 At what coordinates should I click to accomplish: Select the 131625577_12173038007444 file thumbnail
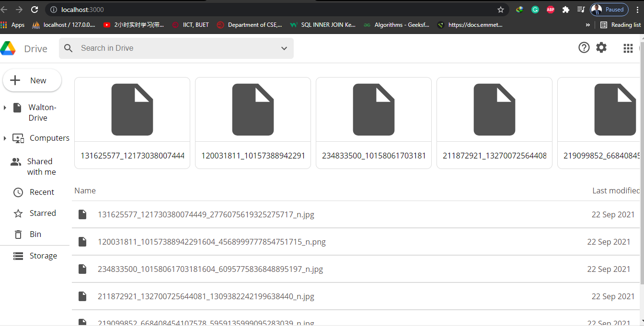pos(132,109)
